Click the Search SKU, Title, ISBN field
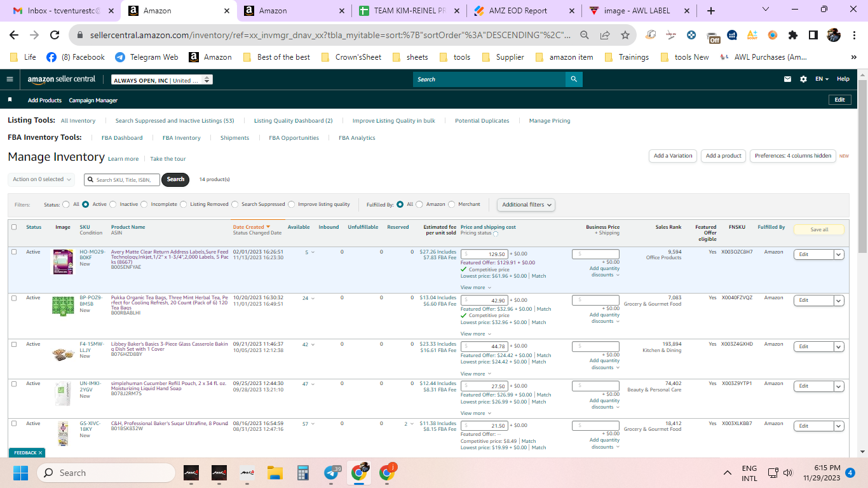The height and width of the screenshot is (488, 868). (x=122, y=180)
